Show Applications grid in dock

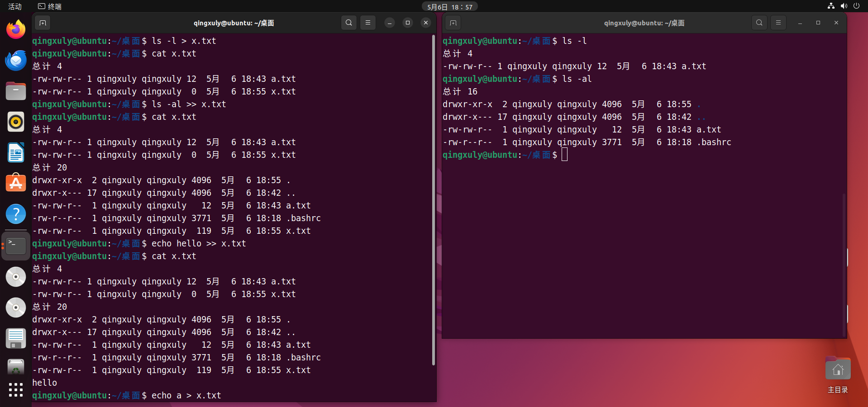click(16, 390)
